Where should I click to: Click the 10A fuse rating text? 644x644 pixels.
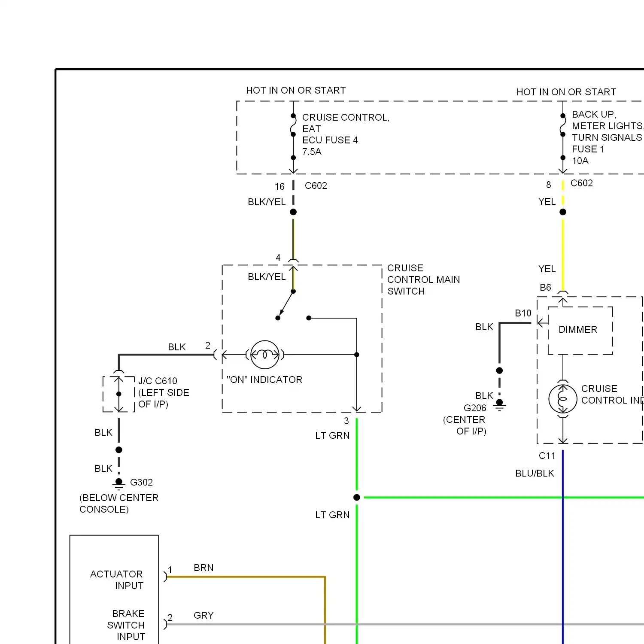coord(580,161)
